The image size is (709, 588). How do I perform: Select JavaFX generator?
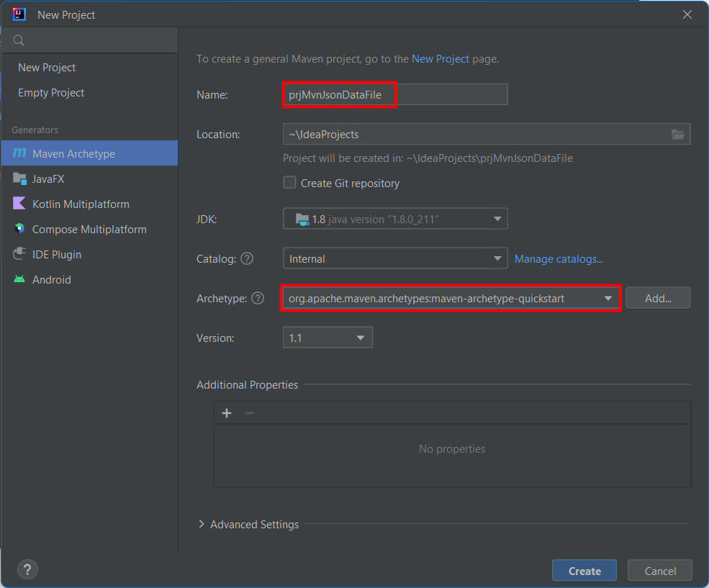tap(89, 178)
